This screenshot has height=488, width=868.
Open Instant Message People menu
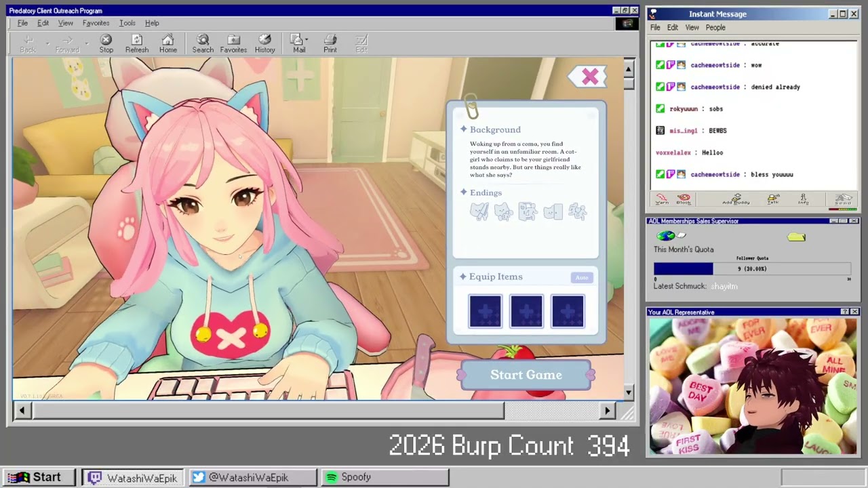[715, 28]
